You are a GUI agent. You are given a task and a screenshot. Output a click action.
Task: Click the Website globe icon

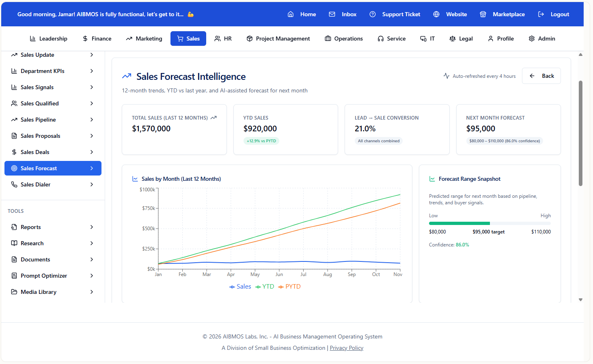pos(436,14)
